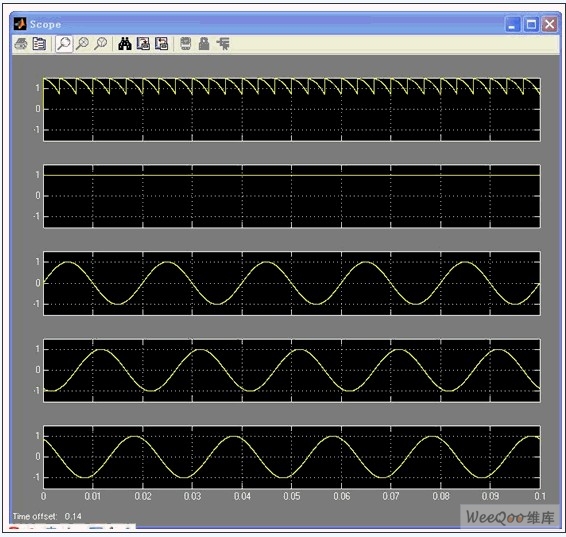Click the Print icon in Scope toolbar
This screenshot has height=537, width=566.
click(x=21, y=44)
